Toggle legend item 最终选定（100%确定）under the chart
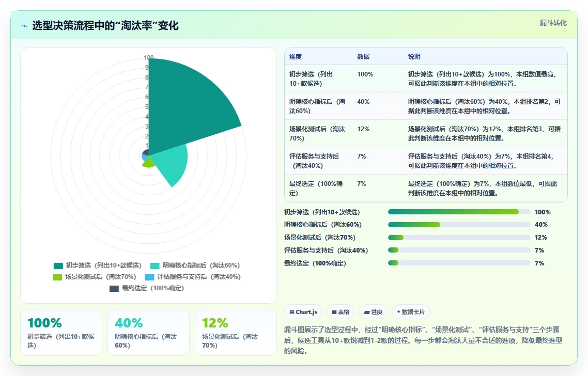Screen dimensions: 588x376 click(147, 288)
